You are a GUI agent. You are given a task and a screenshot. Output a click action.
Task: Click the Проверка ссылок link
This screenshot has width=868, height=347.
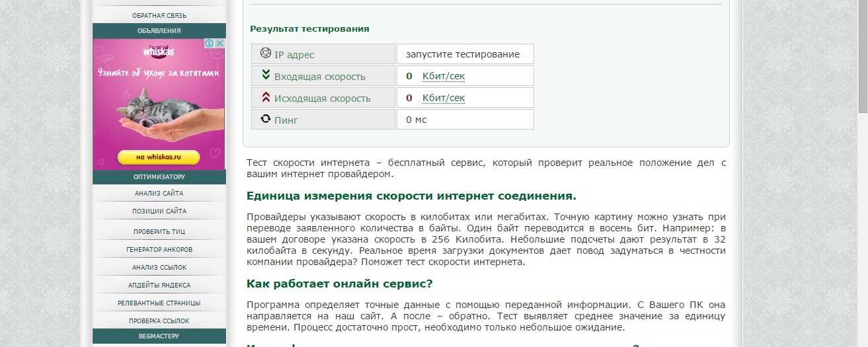coord(159,321)
